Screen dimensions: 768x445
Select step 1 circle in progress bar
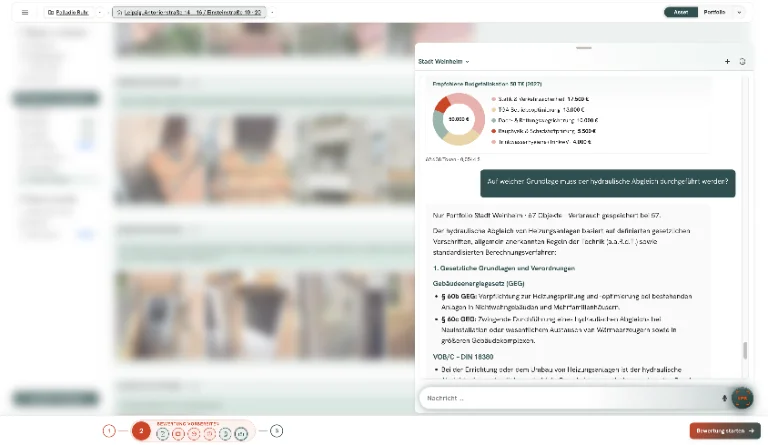coord(109,431)
